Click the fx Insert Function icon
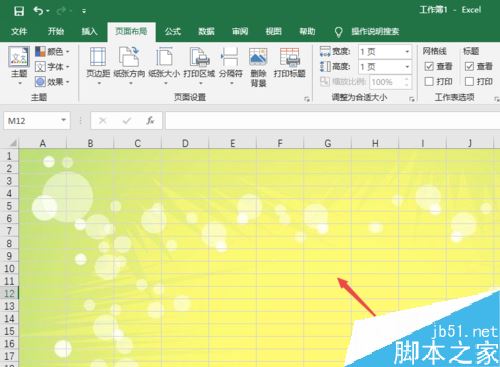Image resolution: width=500 pixels, height=367 pixels. tap(150, 121)
